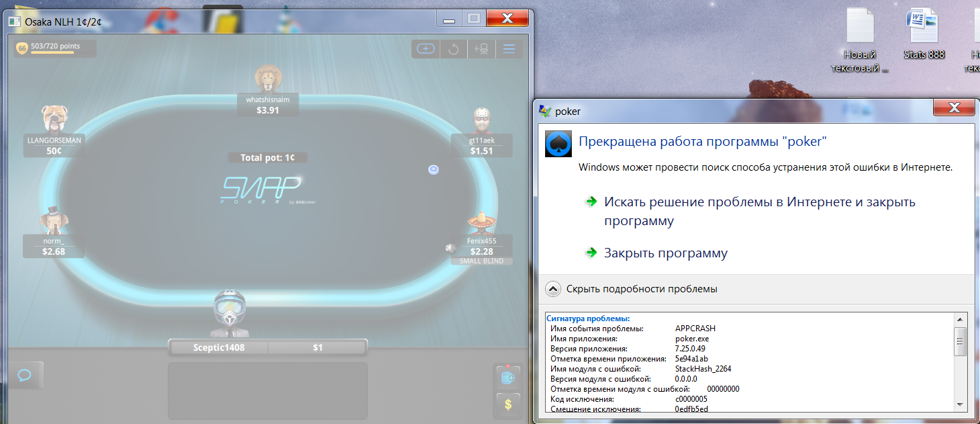Select gt11aek's hockey mask avatar
The height and width of the screenshot is (424, 980).
pyautogui.click(x=481, y=121)
